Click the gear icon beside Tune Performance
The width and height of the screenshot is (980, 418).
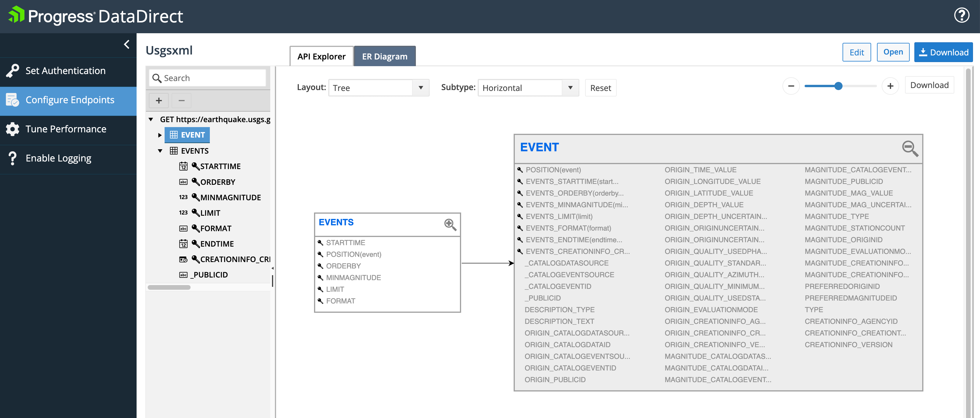[13, 129]
